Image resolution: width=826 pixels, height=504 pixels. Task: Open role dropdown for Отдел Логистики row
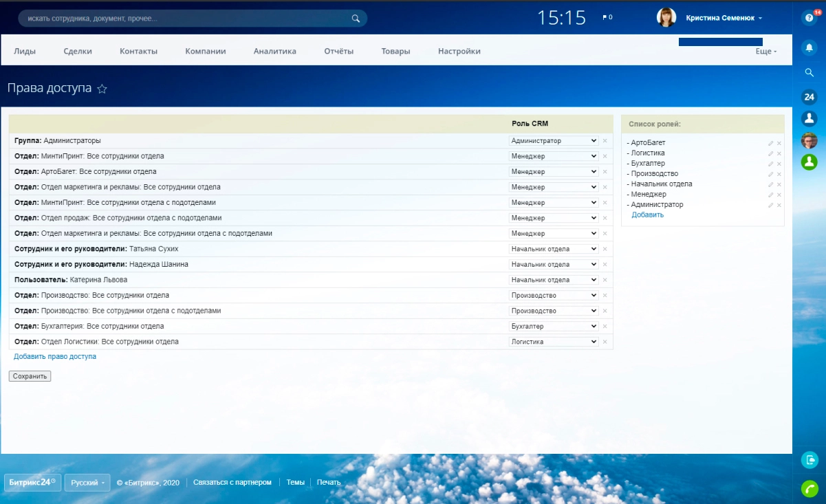(554, 342)
